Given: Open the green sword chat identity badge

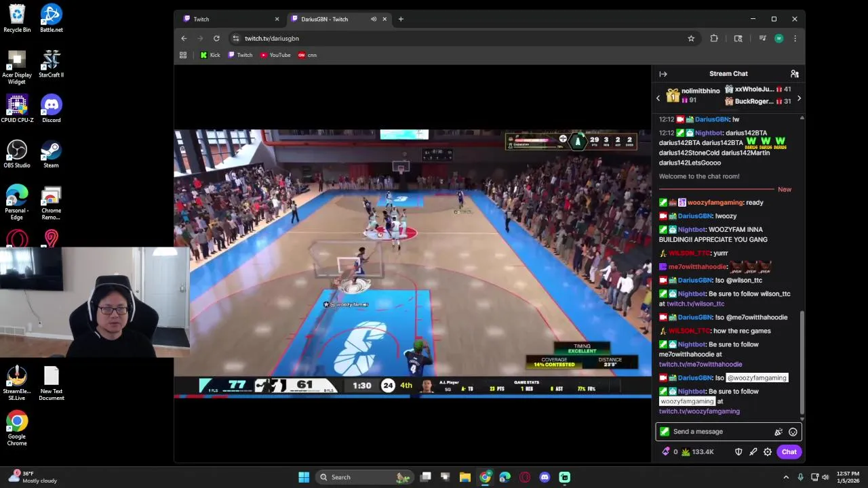Looking at the screenshot, I should [664, 432].
